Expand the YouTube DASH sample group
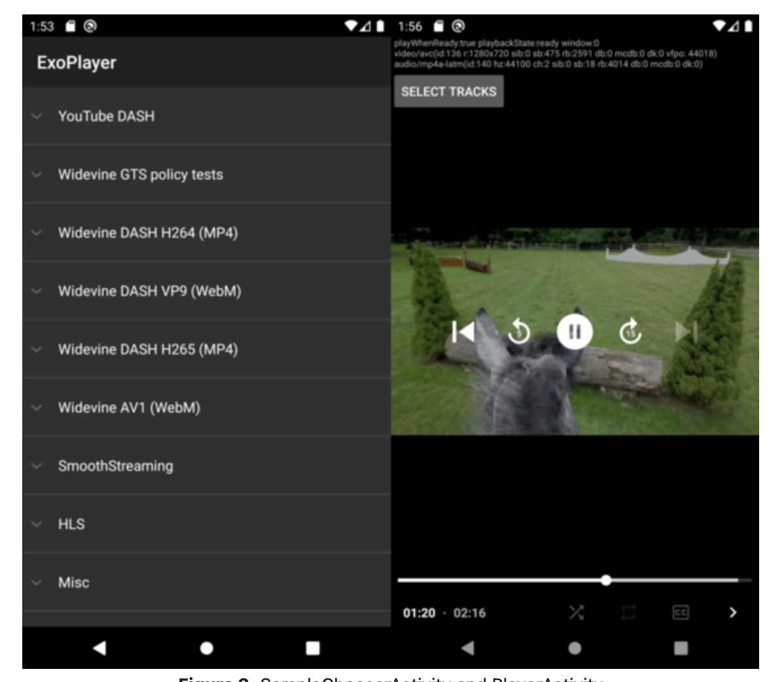 207,116
